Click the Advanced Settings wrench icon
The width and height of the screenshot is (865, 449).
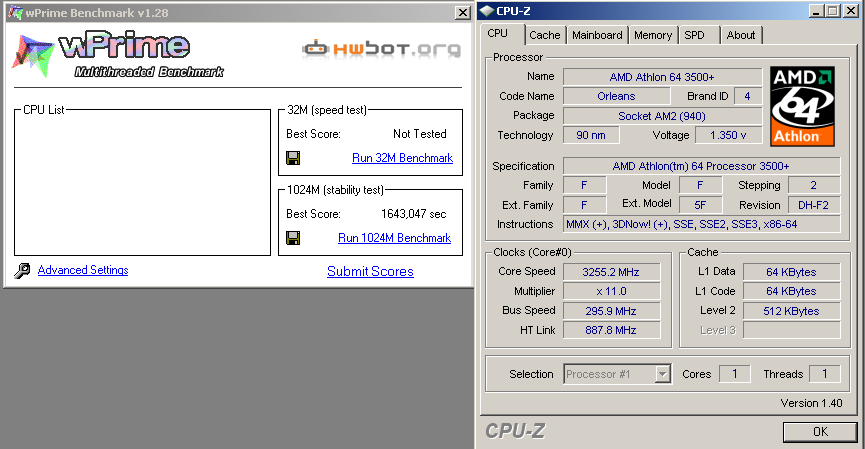22,270
